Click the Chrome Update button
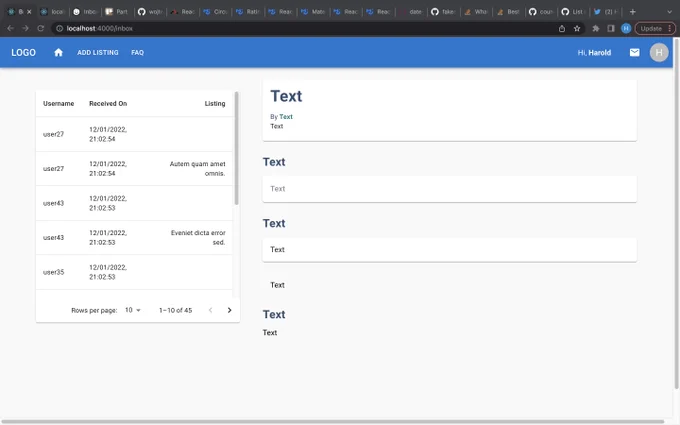Screen dimensions: 680x425 click(x=655, y=28)
